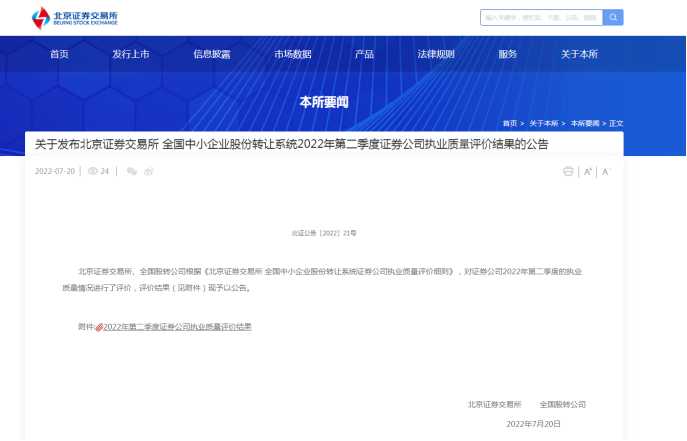Click the search magnifier button
The height and width of the screenshot is (441, 687).
(x=613, y=18)
